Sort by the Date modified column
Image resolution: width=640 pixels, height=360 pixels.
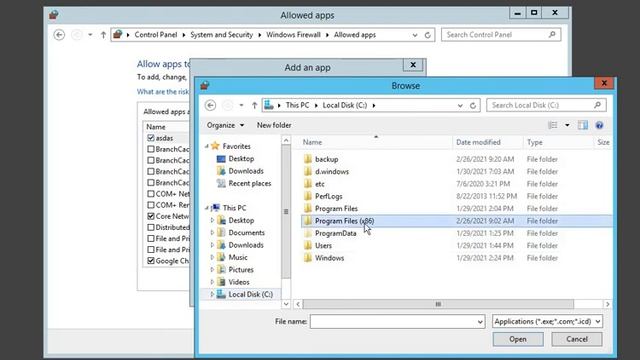tap(488, 142)
